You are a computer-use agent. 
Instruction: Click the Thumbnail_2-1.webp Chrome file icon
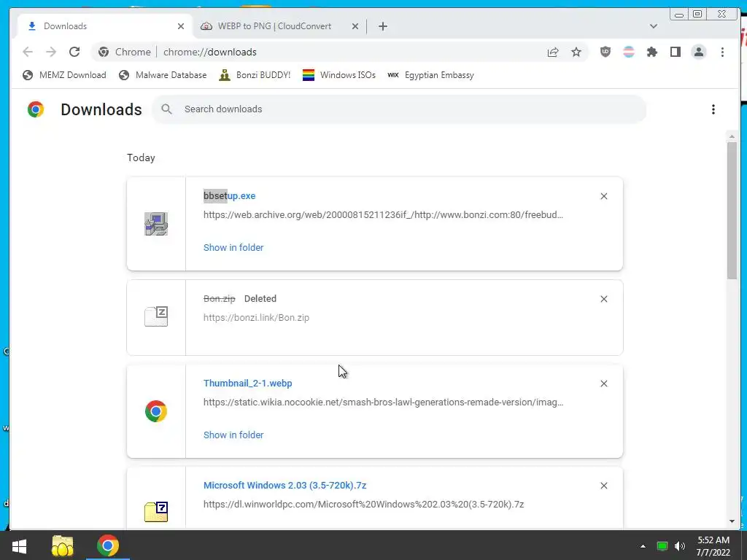[156, 411]
